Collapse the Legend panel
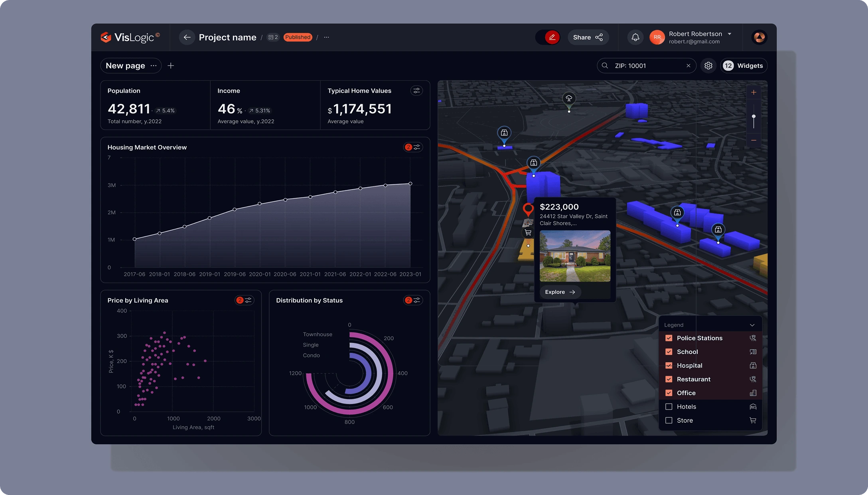 pos(752,325)
